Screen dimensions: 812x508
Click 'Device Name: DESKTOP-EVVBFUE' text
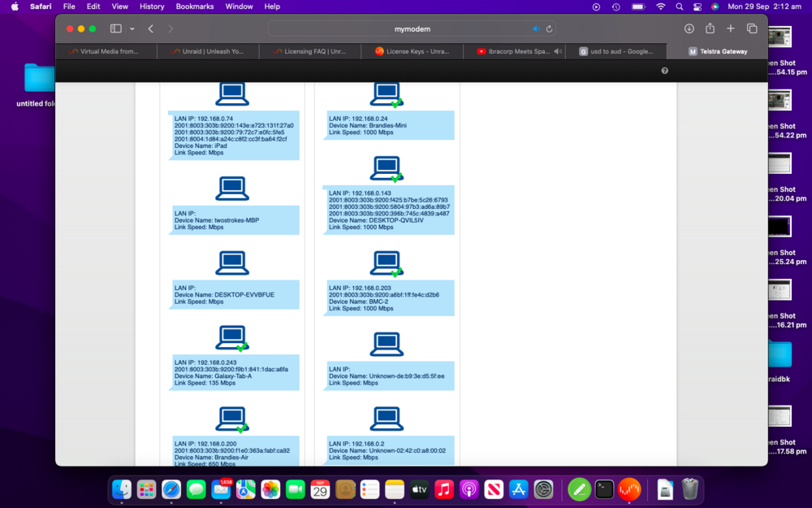pos(224,294)
